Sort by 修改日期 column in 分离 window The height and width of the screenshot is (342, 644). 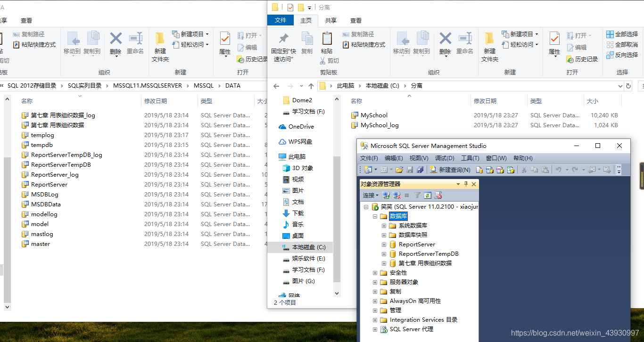click(x=485, y=101)
